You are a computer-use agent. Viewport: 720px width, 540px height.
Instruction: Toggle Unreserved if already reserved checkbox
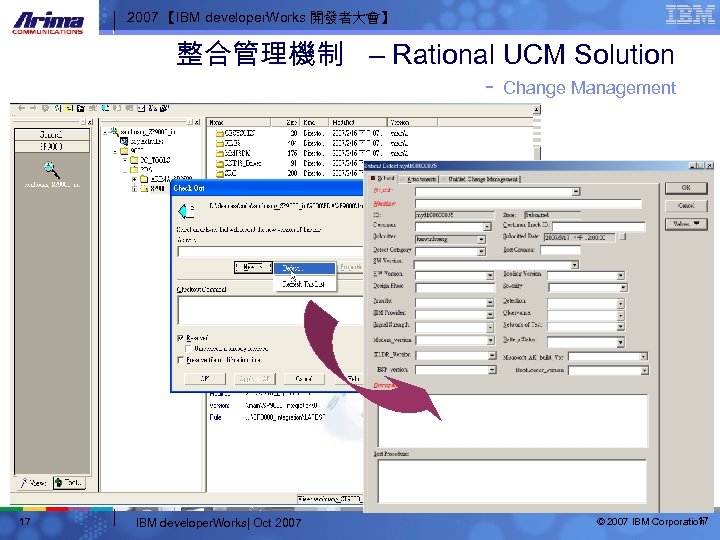tap(188, 349)
